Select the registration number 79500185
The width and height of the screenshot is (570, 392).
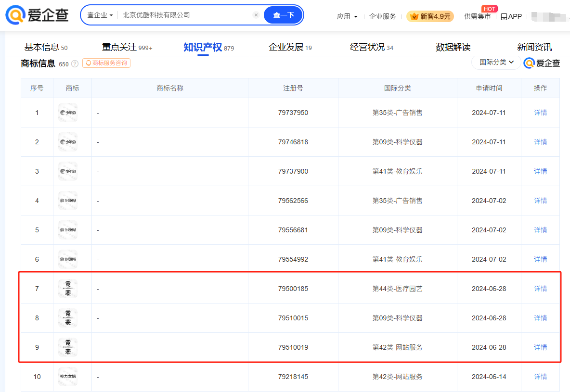293,289
